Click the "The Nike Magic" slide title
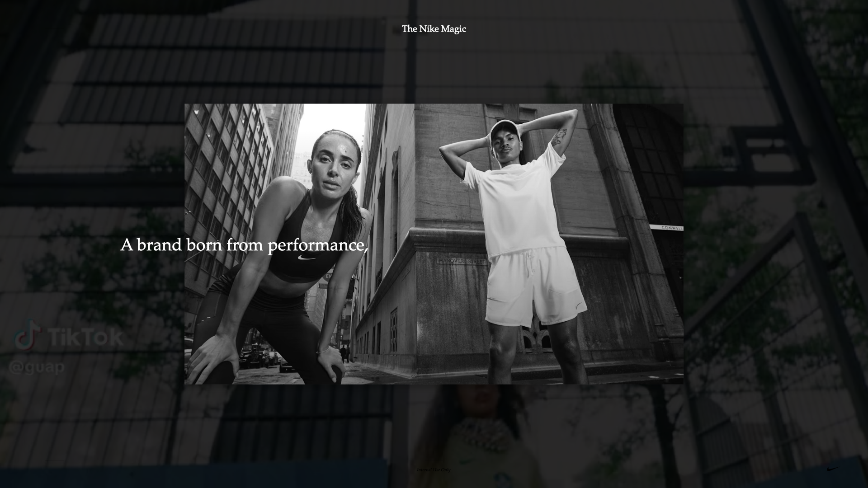The width and height of the screenshot is (868, 488). coord(434,29)
